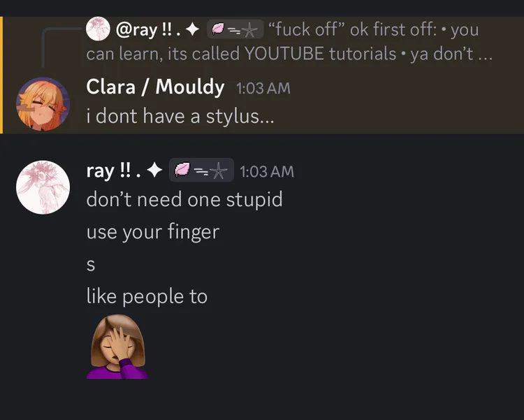Tap the 1:03 AM timestamp on ray's message
524x420 pixels.
266,171
